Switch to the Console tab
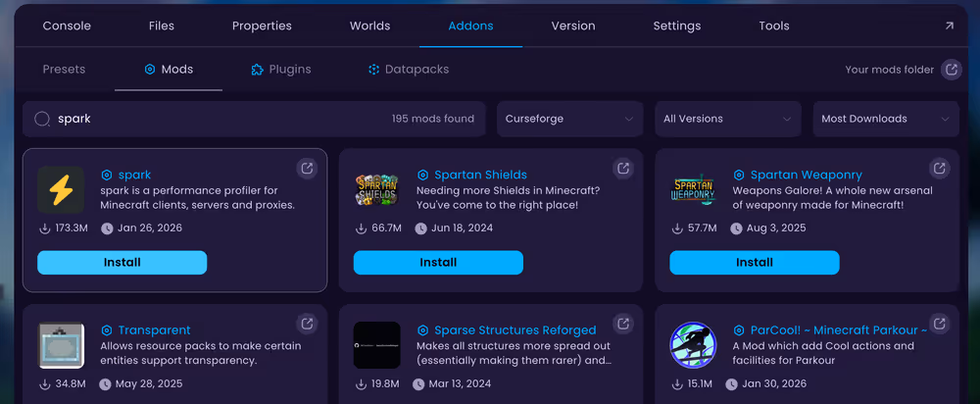 point(67,26)
